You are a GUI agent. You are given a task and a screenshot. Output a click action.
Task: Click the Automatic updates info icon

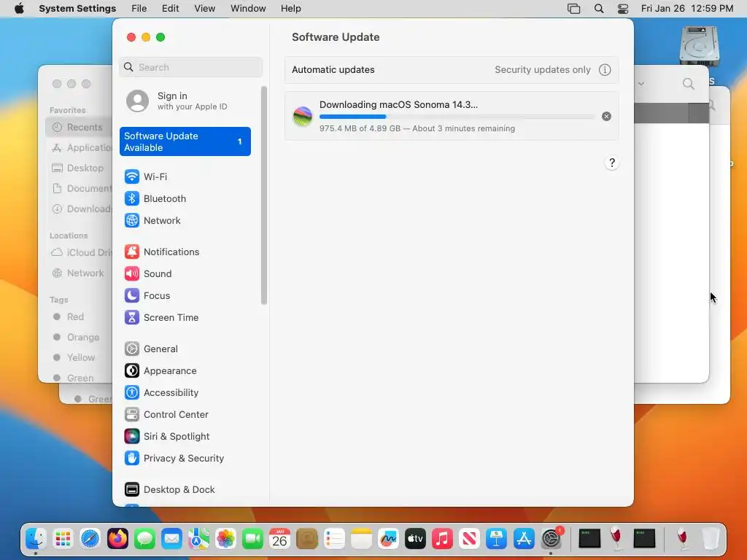[x=605, y=70]
